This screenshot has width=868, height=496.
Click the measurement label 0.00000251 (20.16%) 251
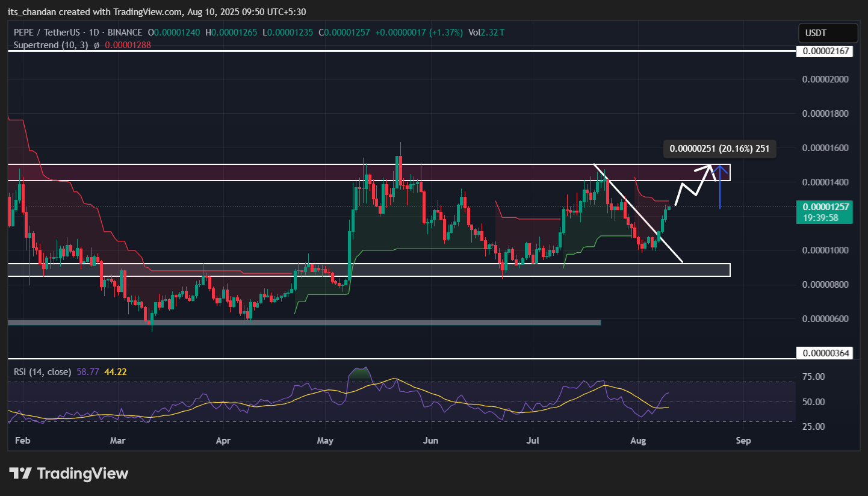click(720, 149)
